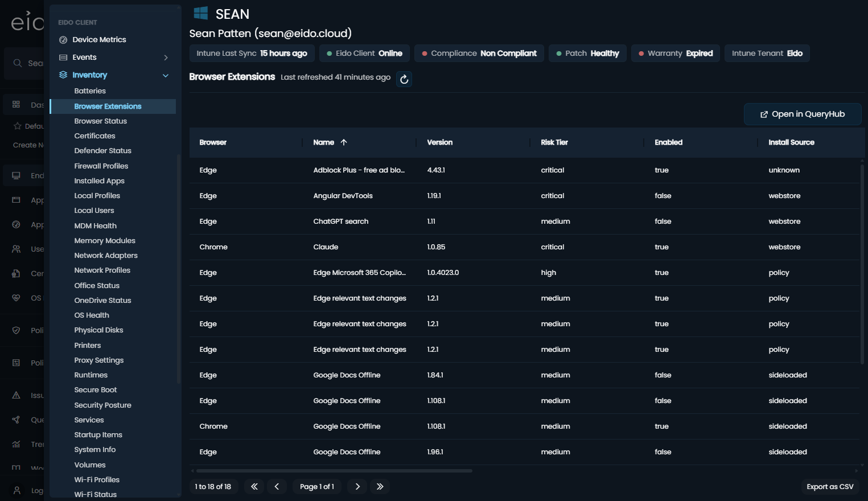Open Browser Status inventory page
The height and width of the screenshot is (501, 868).
[101, 121]
